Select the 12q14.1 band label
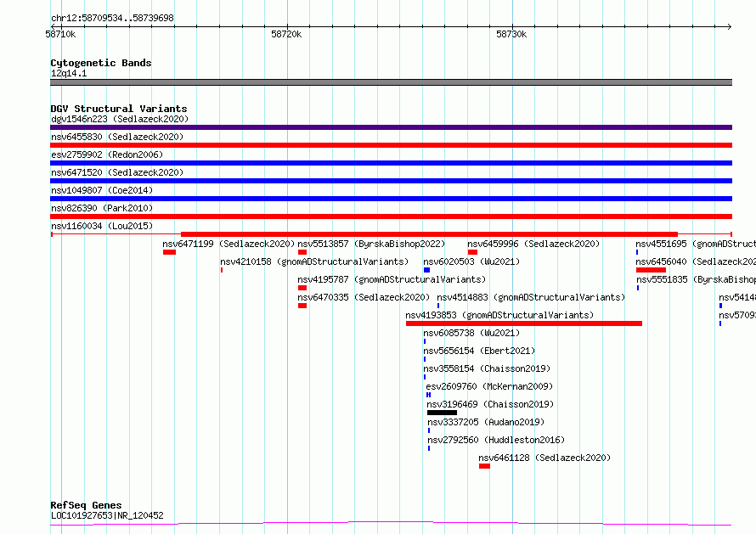Viewport: 756px width, 534px height. 69,73
